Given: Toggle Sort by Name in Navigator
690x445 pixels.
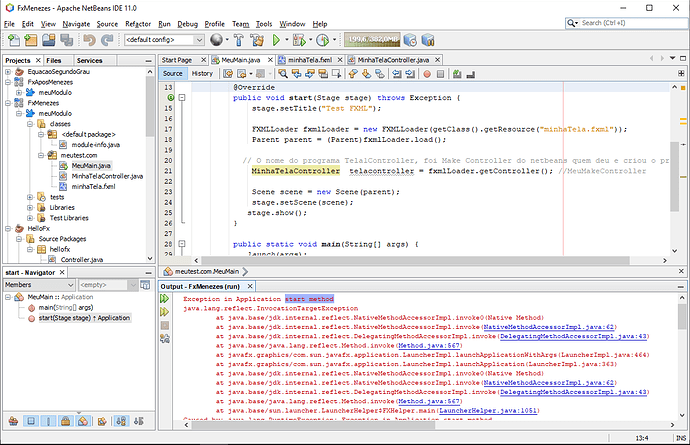Looking at the screenshot, I should click(121, 421).
